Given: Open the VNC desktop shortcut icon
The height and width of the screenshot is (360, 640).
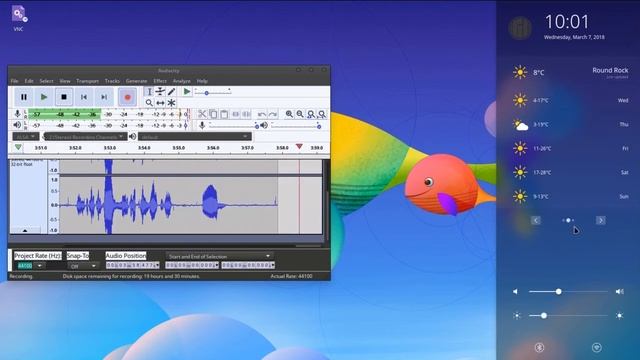Looking at the screenshot, I should pos(18,18).
